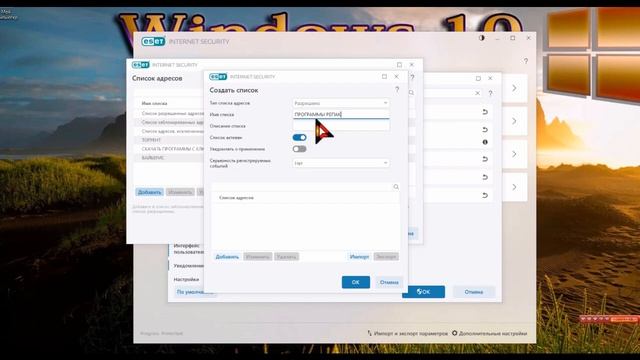This screenshot has height=360, width=640.
Task: Confirm Создать список dialog with ОК
Action: tap(356, 282)
